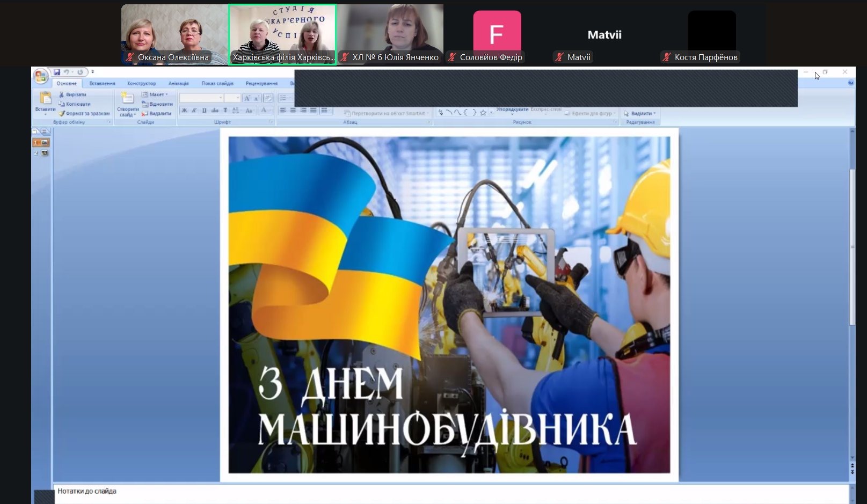
Task: Click the vertical scrollbar of slide pane
Action: click(852, 247)
